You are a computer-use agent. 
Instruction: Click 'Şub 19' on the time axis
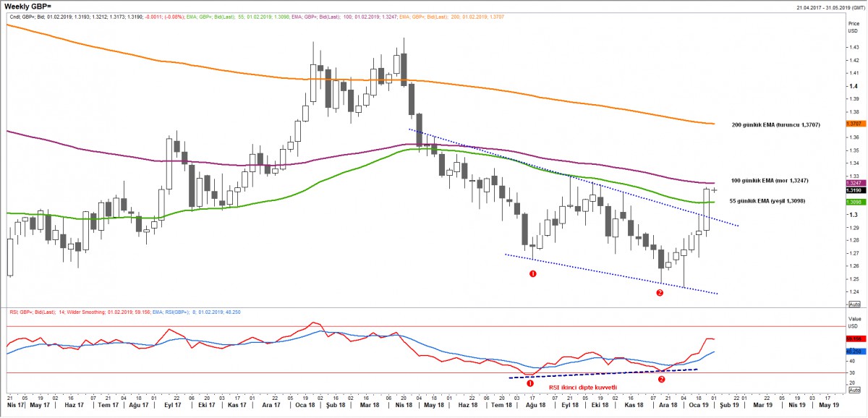point(729,406)
